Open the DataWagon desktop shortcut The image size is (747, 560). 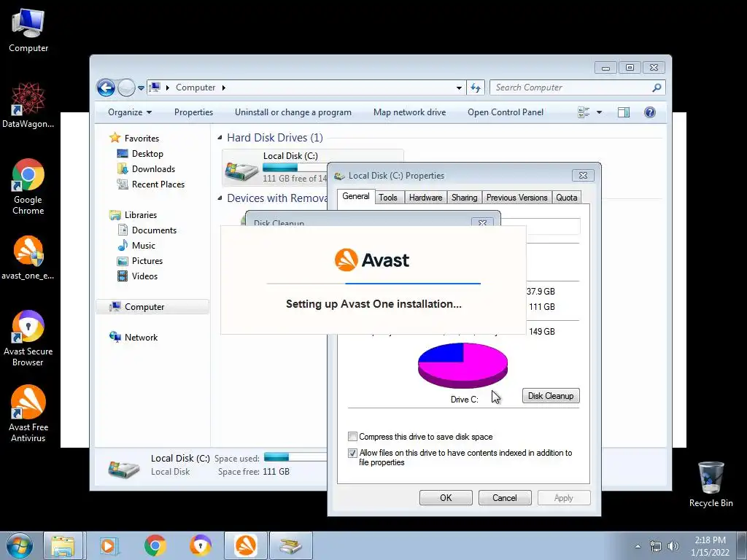coord(28,105)
